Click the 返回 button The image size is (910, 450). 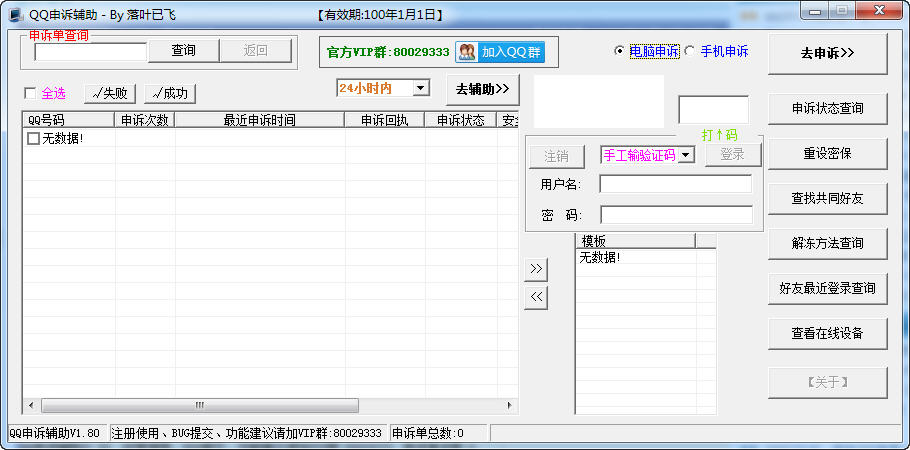(x=255, y=51)
